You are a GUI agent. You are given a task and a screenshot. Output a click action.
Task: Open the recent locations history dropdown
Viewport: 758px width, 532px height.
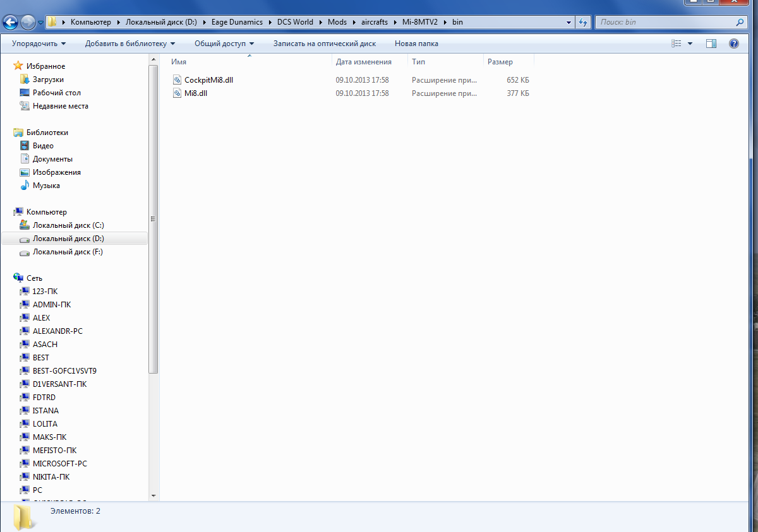pos(40,23)
